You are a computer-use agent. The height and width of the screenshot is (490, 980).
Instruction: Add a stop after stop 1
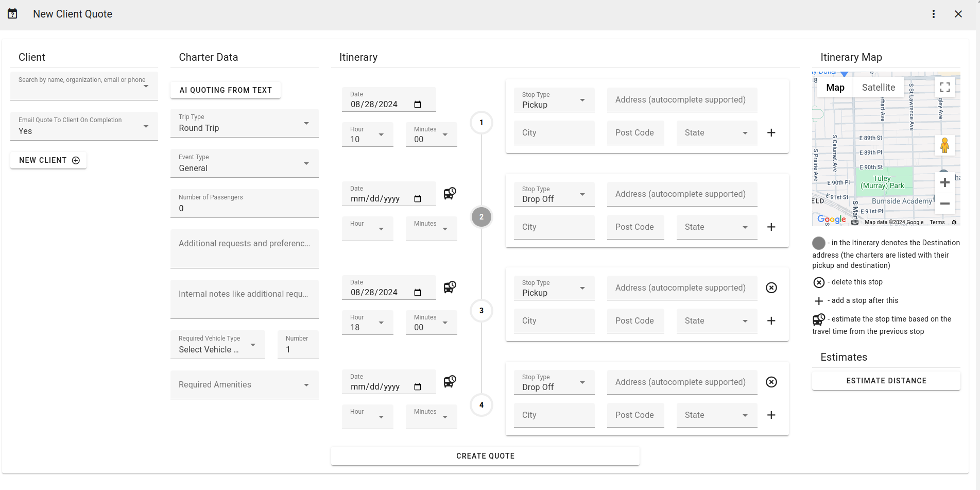[771, 133]
